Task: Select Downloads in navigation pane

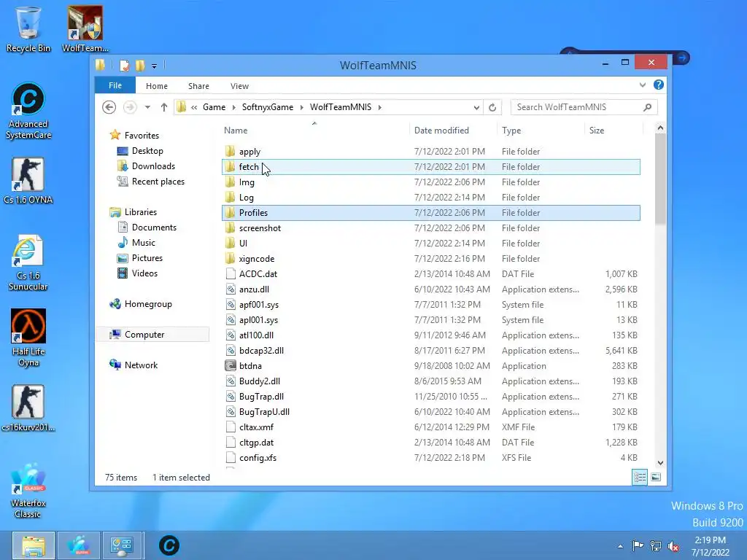Action: pos(153,166)
